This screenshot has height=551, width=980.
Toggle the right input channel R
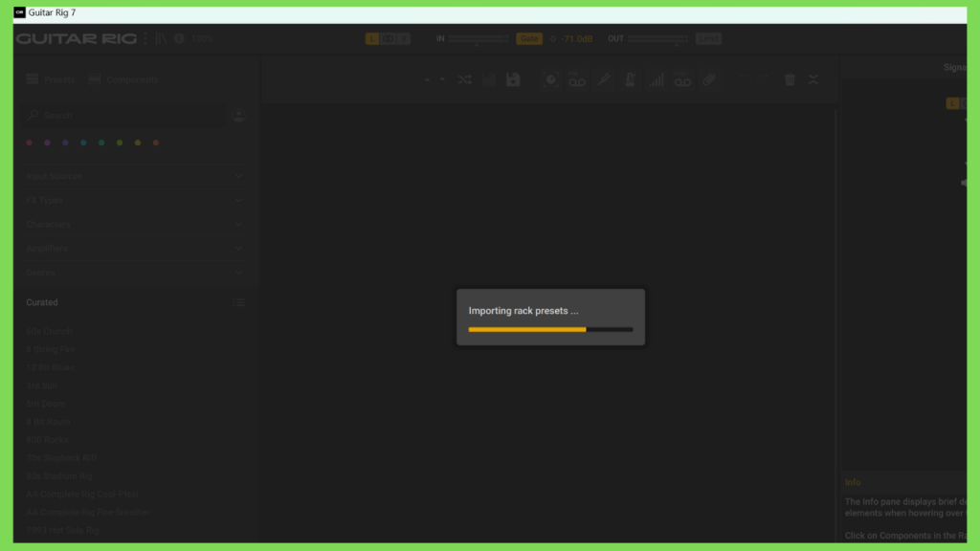[x=404, y=38]
